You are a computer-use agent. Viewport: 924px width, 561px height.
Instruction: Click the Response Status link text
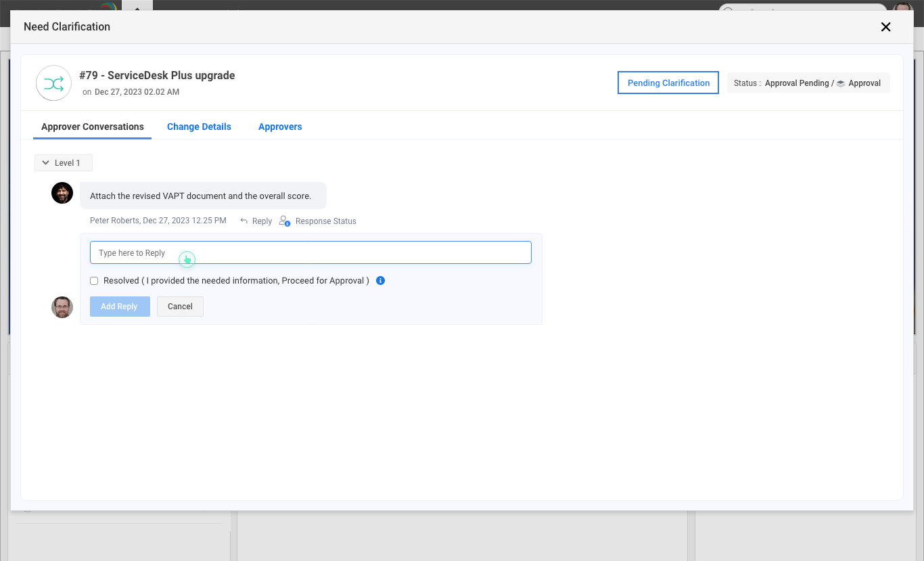325,221
